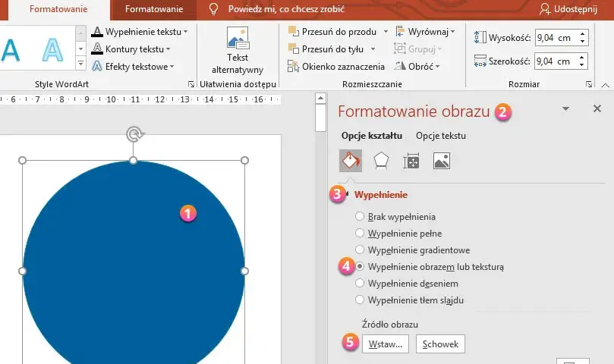
Task: Switch to second Formatowanie ribbon tab
Action: tap(154, 9)
